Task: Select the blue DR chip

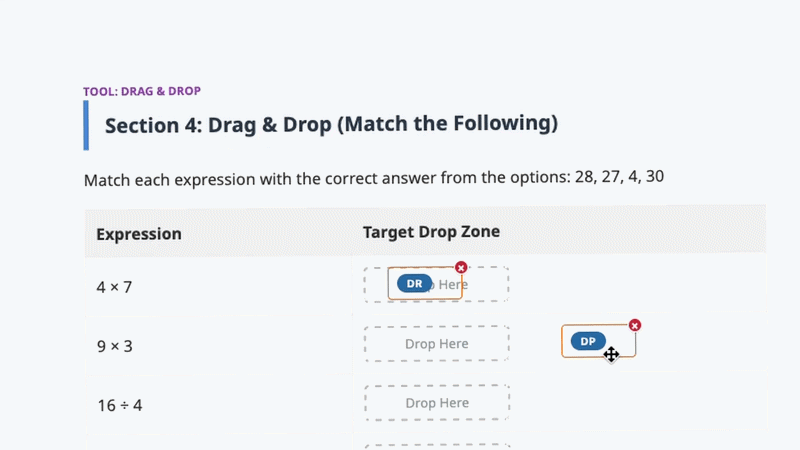Action: [x=414, y=284]
